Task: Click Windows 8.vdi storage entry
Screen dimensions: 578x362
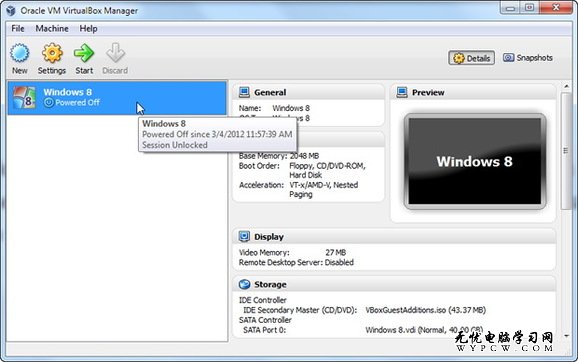Action: pos(424,330)
